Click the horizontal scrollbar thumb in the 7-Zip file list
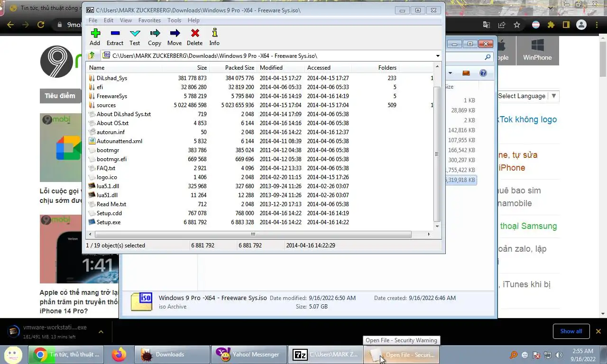 tap(253, 234)
